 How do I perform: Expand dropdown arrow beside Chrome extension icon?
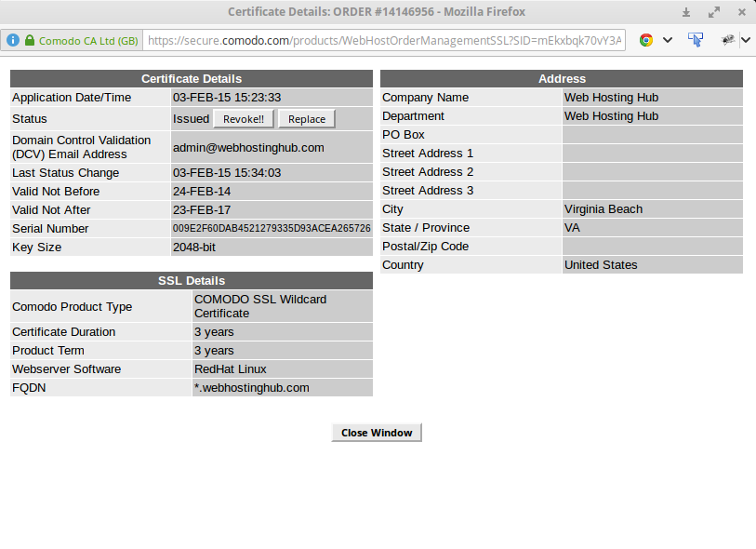click(667, 40)
